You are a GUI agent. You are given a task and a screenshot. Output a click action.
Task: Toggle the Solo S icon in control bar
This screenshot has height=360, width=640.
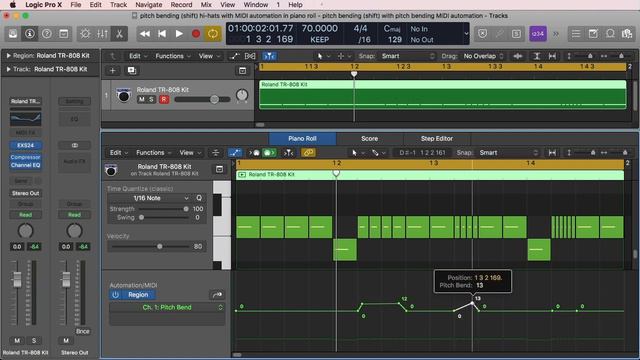[516, 33]
